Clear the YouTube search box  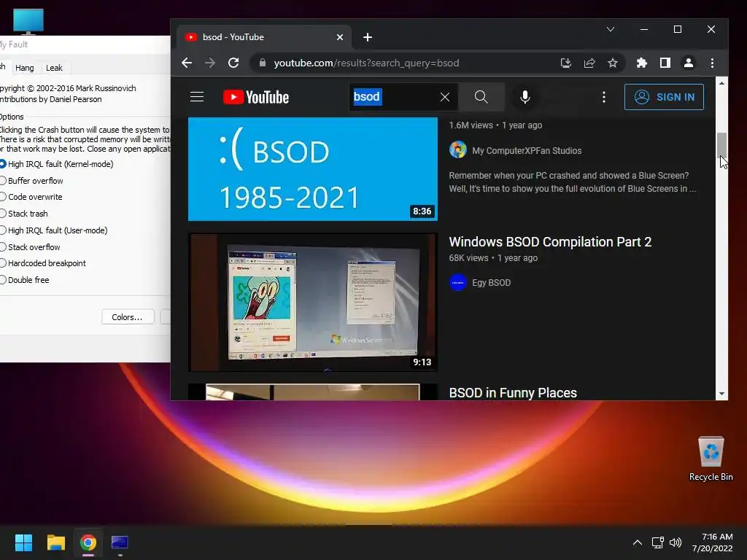pyautogui.click(x=445, y=97)
